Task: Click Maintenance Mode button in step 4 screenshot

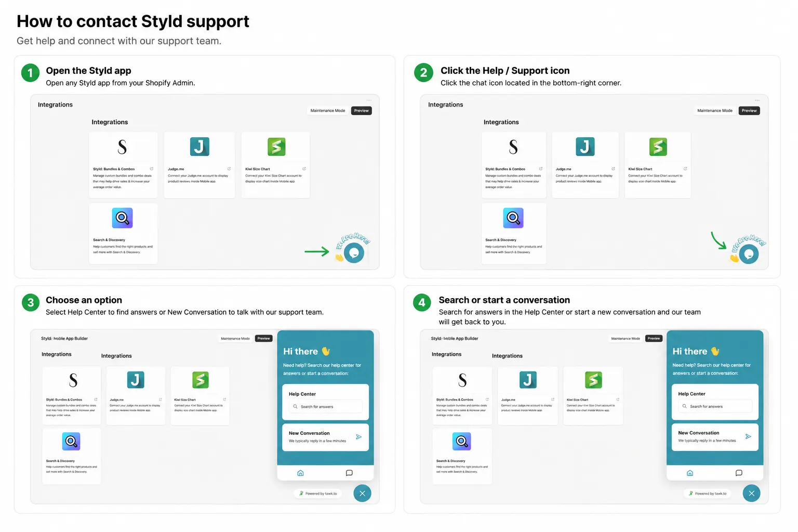Action: (x=626, y=339)
